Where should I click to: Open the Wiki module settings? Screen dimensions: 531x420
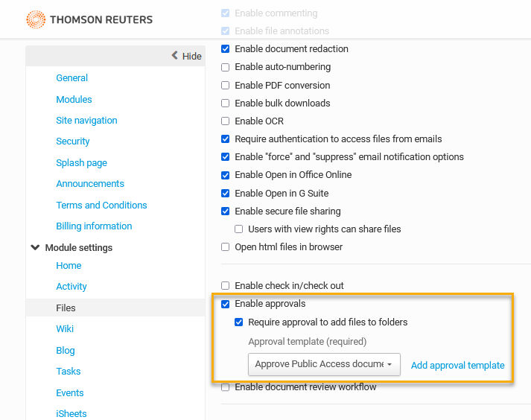click(x=65, y=328)
